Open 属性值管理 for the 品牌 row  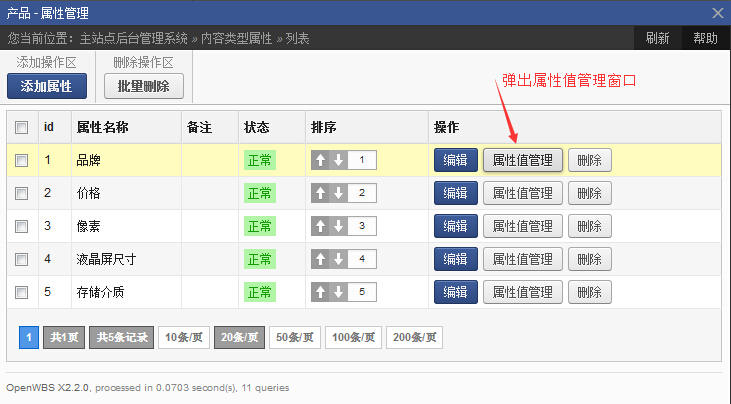[523, 160]
